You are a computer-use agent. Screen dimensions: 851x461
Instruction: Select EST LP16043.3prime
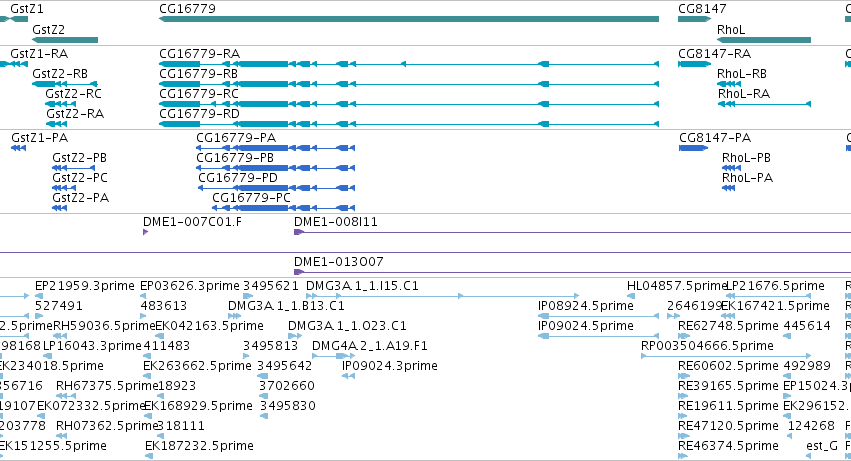pos(92,346)
